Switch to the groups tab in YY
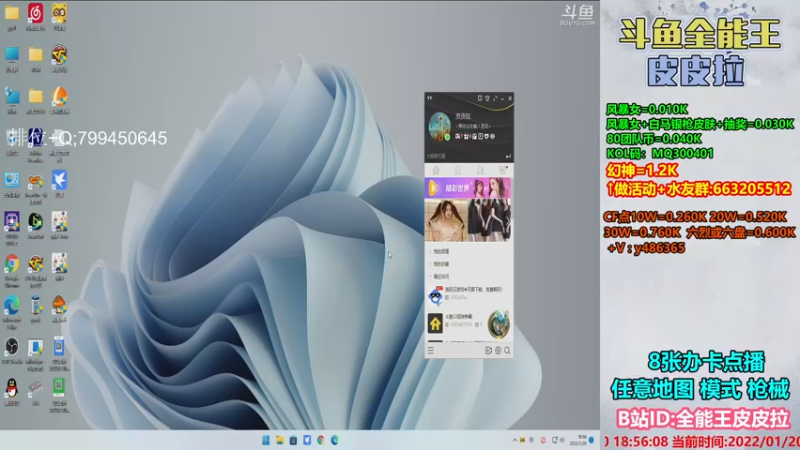The height and width of the screenshot is (450, 800). click(480, 170)
